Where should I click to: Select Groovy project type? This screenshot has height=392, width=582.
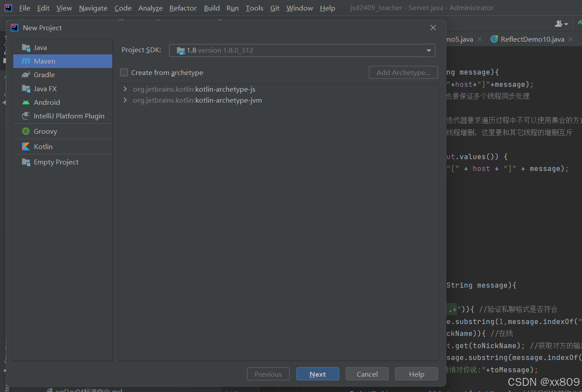pos(63,131)
